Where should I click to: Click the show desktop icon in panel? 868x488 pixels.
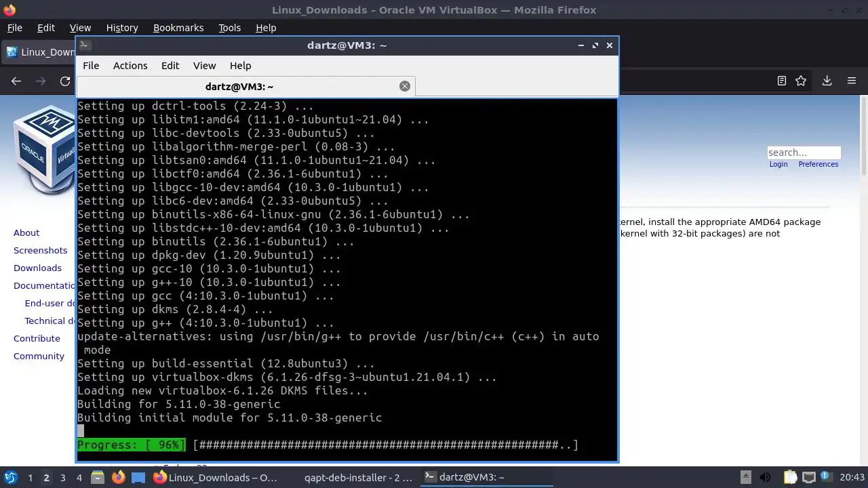coord(138,477)
